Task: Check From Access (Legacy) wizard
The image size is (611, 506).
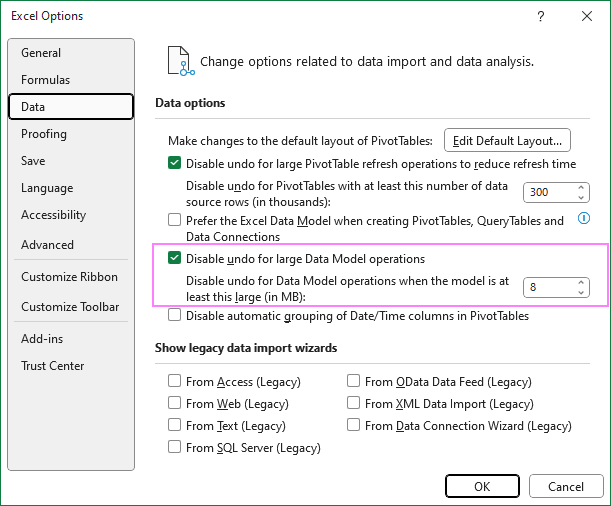Action: coord(175,381)
